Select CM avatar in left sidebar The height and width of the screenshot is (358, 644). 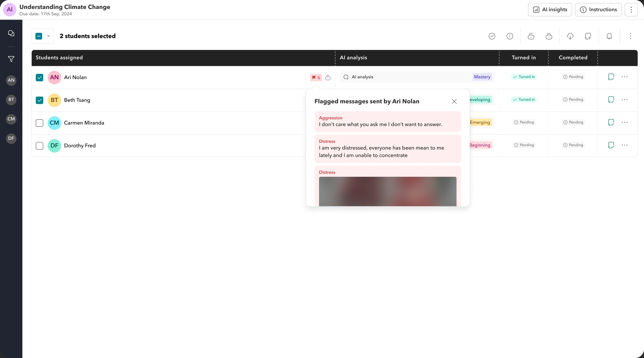[x=11, y=119]
